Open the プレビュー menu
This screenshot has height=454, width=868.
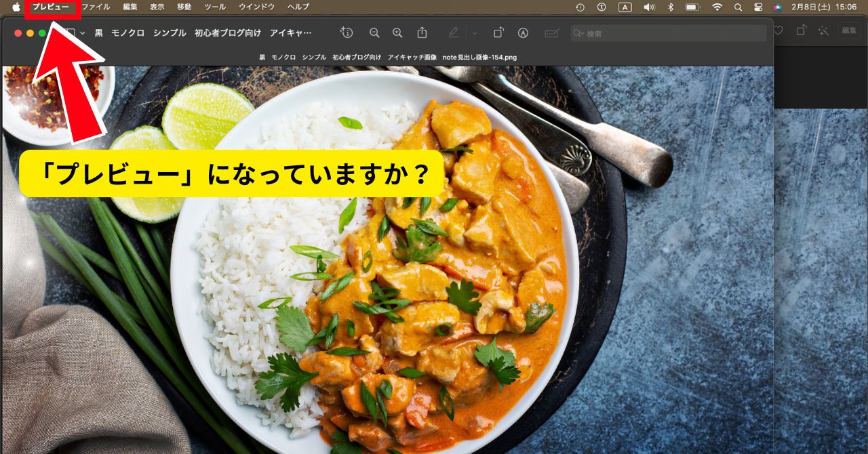point(50,7)
